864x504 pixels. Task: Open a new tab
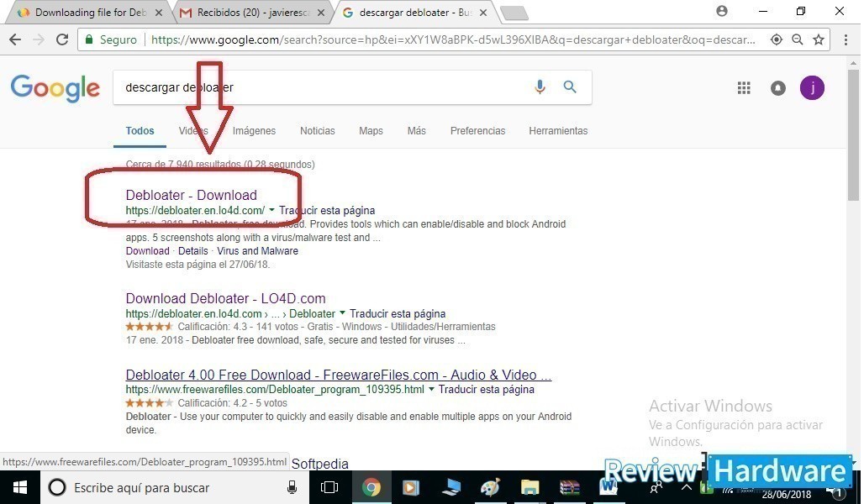[514, 13]
